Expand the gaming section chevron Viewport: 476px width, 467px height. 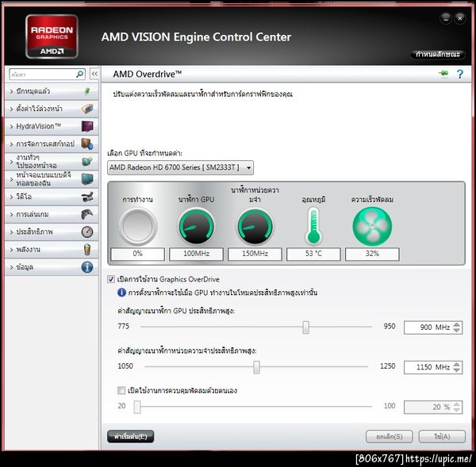coord(11,215)
